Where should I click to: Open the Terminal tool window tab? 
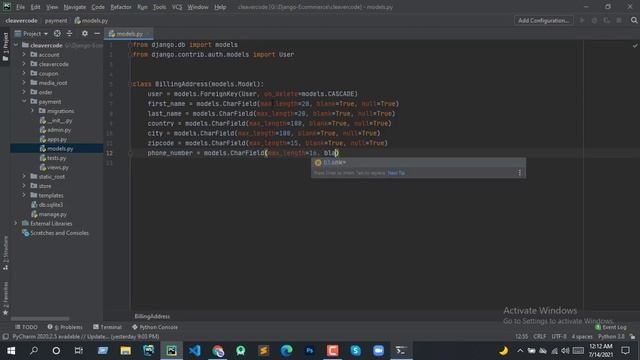107,327
